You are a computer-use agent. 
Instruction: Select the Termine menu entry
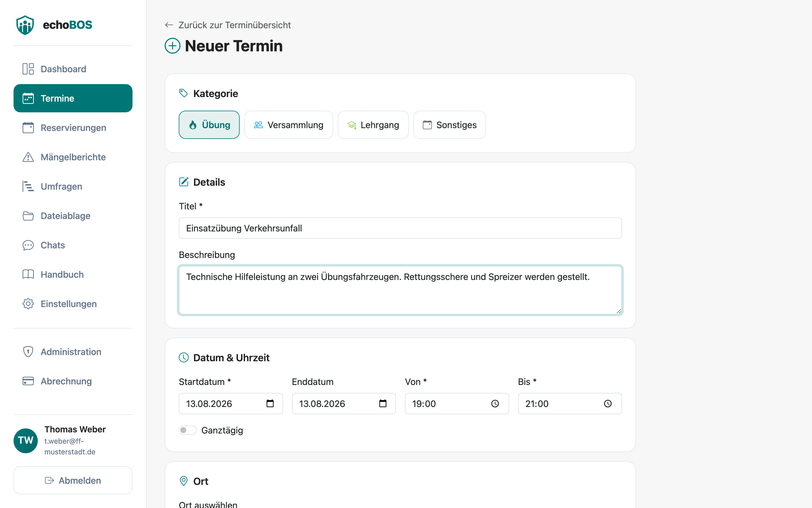pos(73,98)
